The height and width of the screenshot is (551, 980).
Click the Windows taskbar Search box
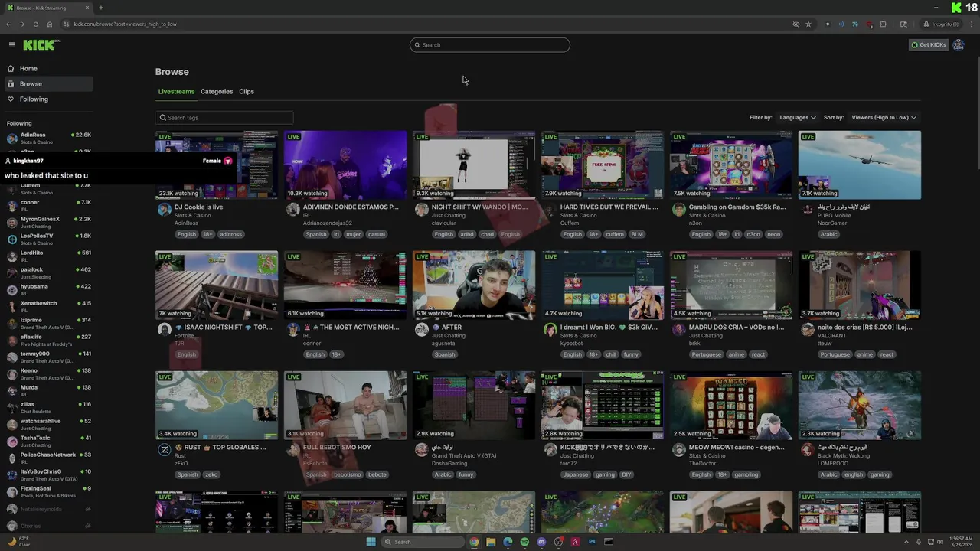[x=423, y=542]
